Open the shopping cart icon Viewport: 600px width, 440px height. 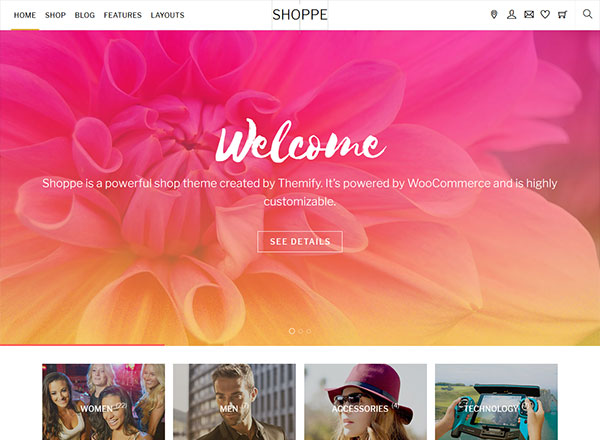[x=562, y=15]
